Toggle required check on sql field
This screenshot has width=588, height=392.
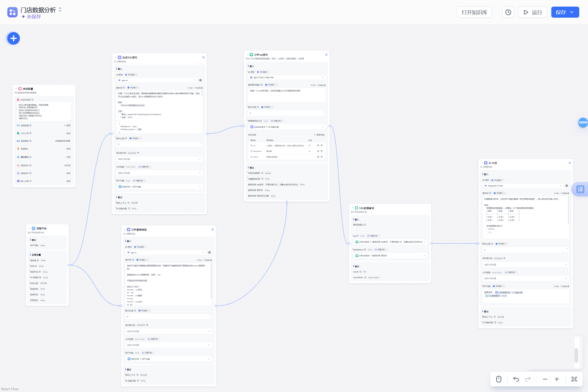click(x=309, y=146)
